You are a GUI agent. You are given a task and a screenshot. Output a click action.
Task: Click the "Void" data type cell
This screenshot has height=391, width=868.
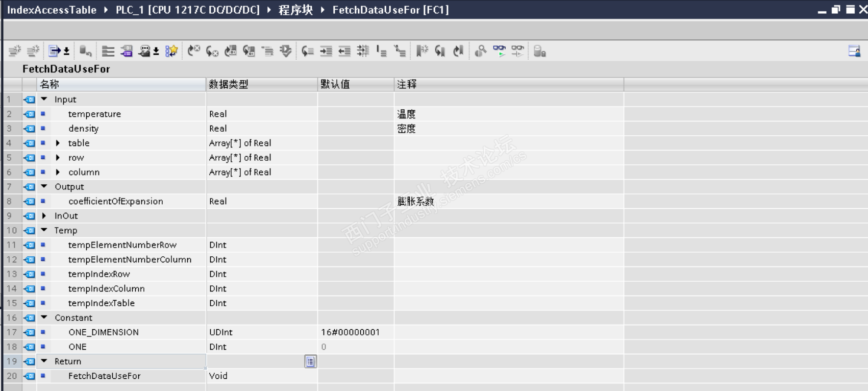coord(218,376)
